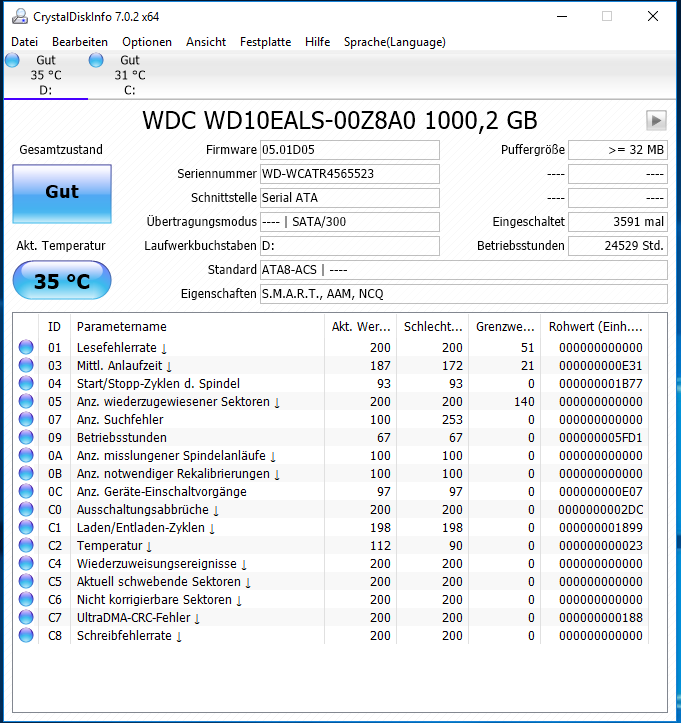Click the Eigenschaften field S.M.A.R.T., AAM, NCQ

click(x=464, y=294)
